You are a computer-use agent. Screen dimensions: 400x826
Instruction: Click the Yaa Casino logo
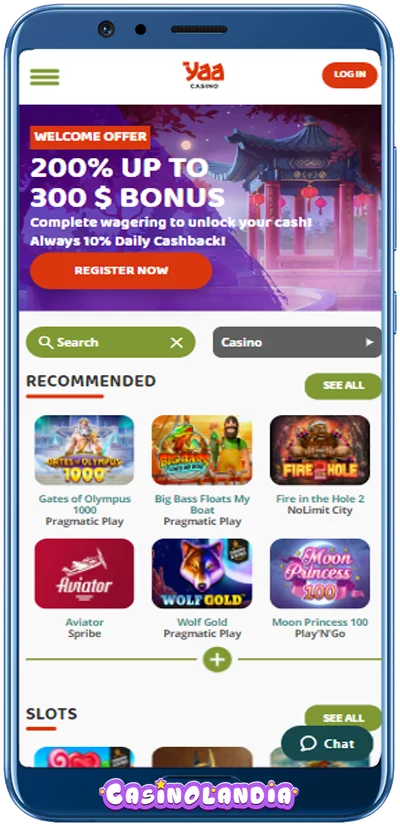point(203,75)
